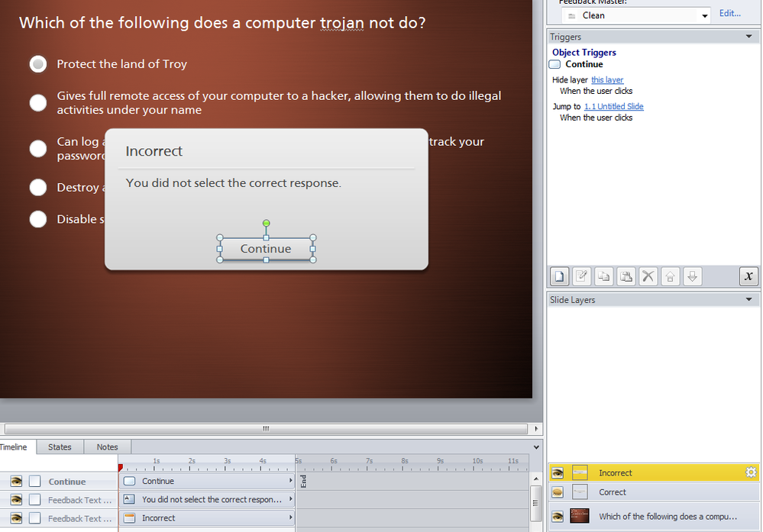The width and height of the screenshot is (763, 532).
Task: Select the Incorrect slide layer
Action: pos(654,472)
